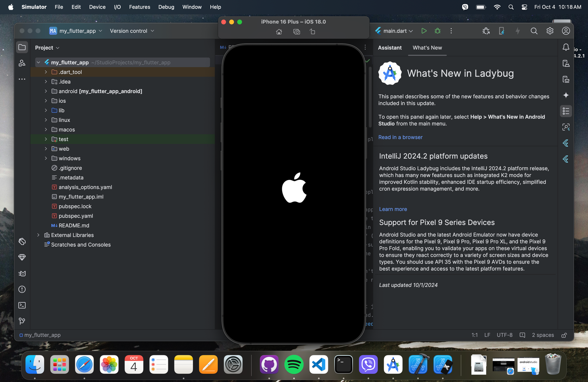Image resolution: width=588 pixels, height=382 pixels.
Task: Toggle the Problems tool window icon
Action: [22, 289]
